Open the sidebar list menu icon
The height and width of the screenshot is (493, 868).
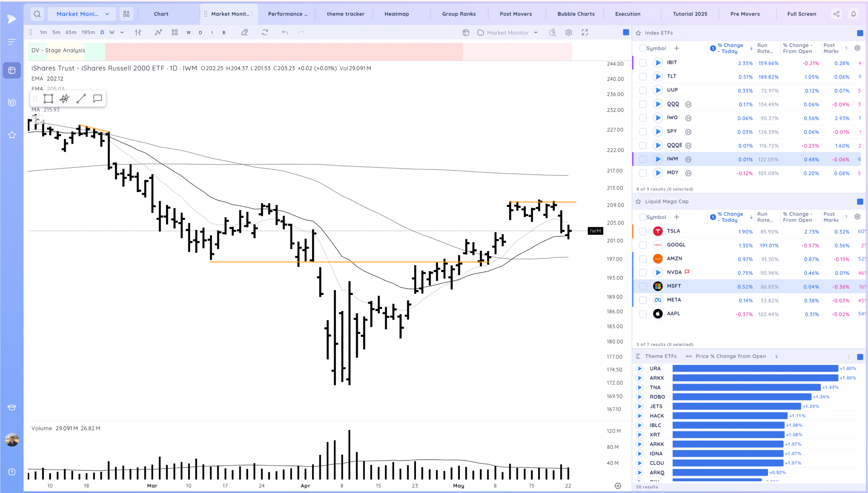click(x=12, y=42)
